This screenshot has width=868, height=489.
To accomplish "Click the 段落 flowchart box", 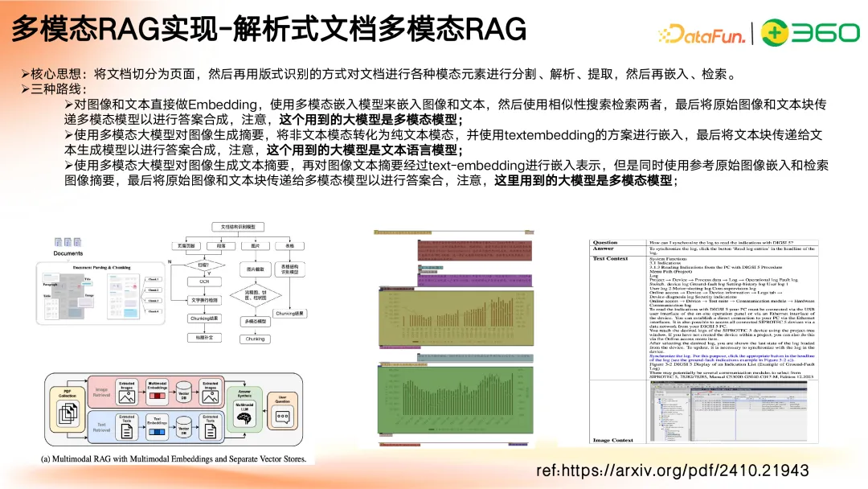I will click(221, 246).
